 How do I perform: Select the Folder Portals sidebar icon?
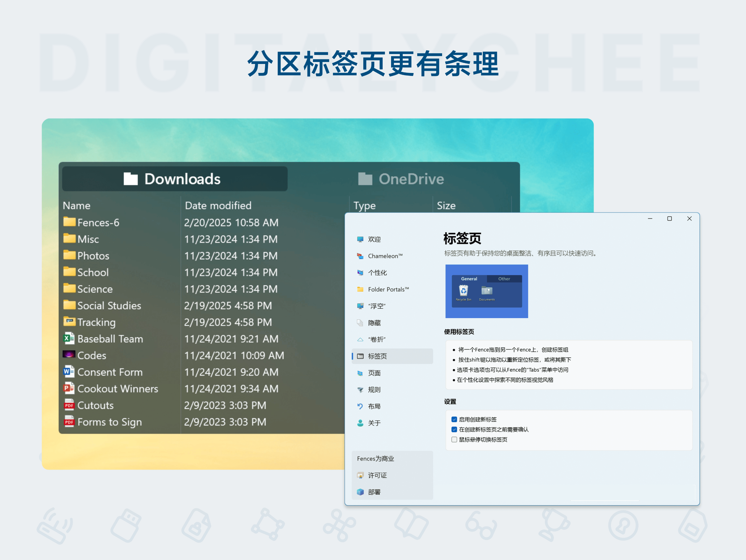(x=360, y=289)
